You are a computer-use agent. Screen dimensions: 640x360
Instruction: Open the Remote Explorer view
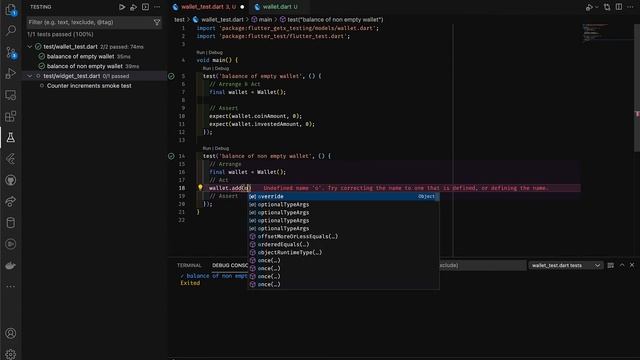click(11, 95)
